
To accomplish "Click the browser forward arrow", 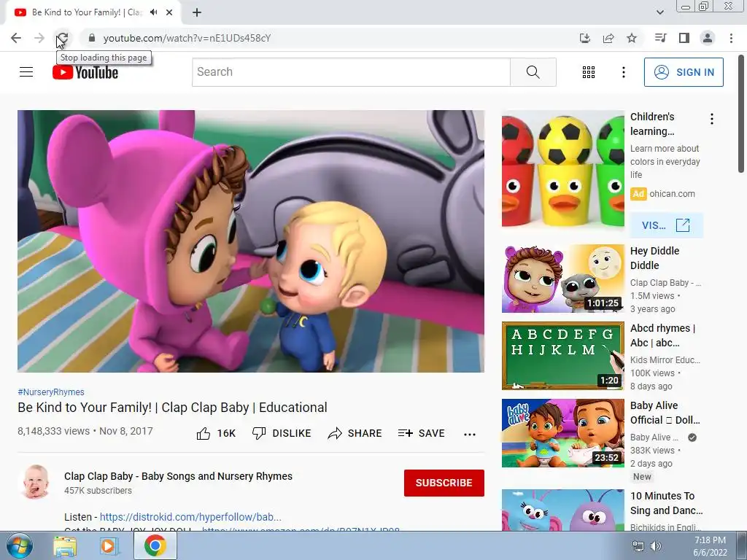I will pyautogui.click(x=39, y=38).
